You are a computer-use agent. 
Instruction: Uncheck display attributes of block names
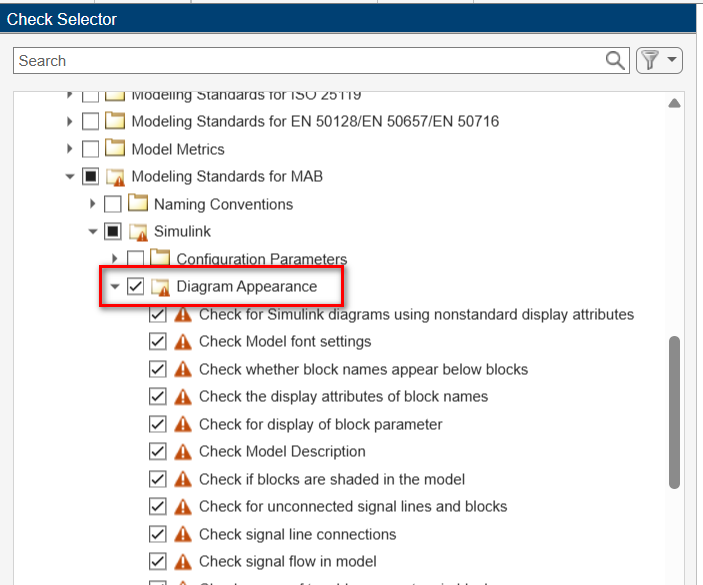click(x=157, y=396)
